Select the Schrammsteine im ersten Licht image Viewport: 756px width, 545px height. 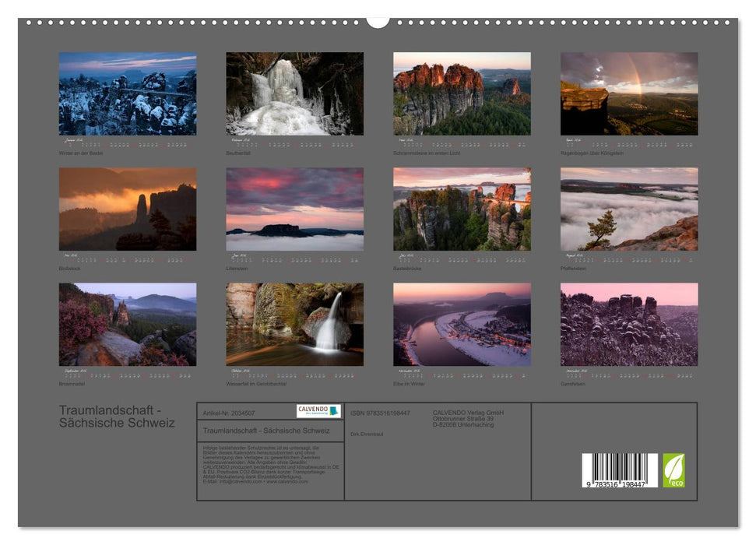[x=462, y=94]
